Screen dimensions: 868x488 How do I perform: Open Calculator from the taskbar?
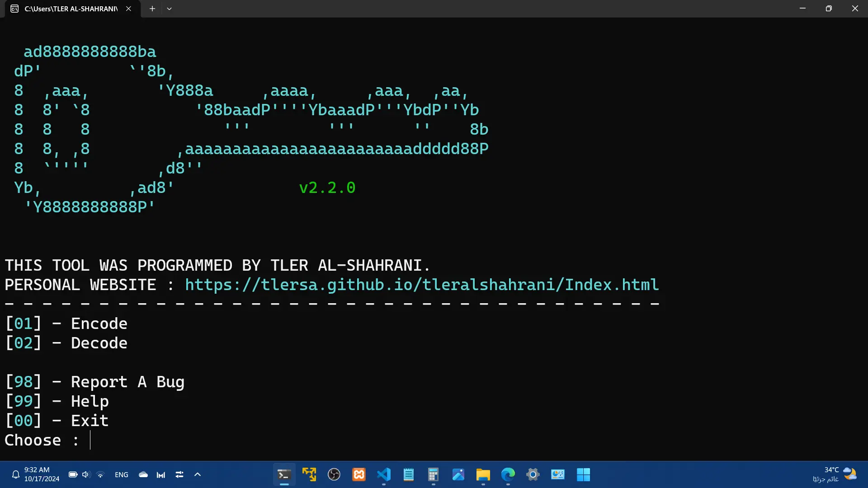coord(433,474)
